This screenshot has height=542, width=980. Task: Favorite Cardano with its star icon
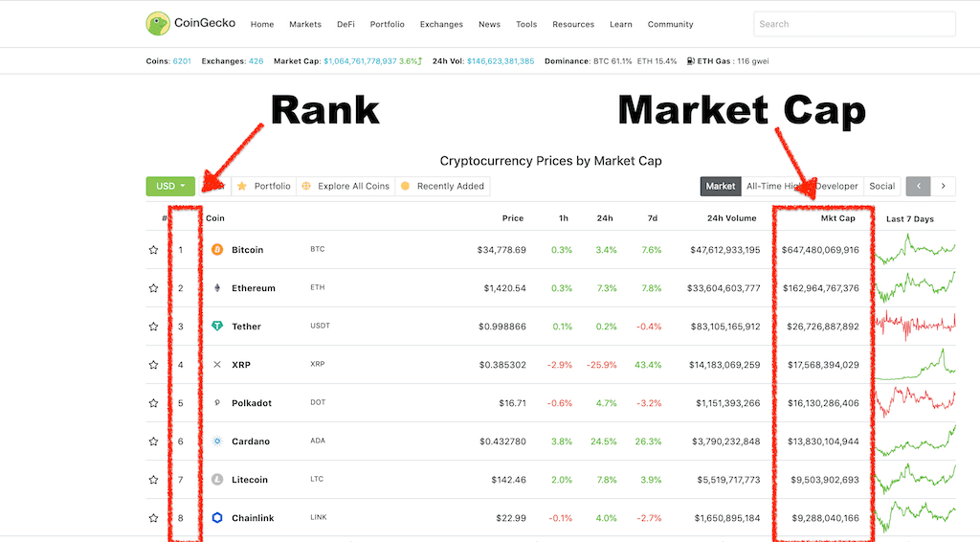[153, 441]
